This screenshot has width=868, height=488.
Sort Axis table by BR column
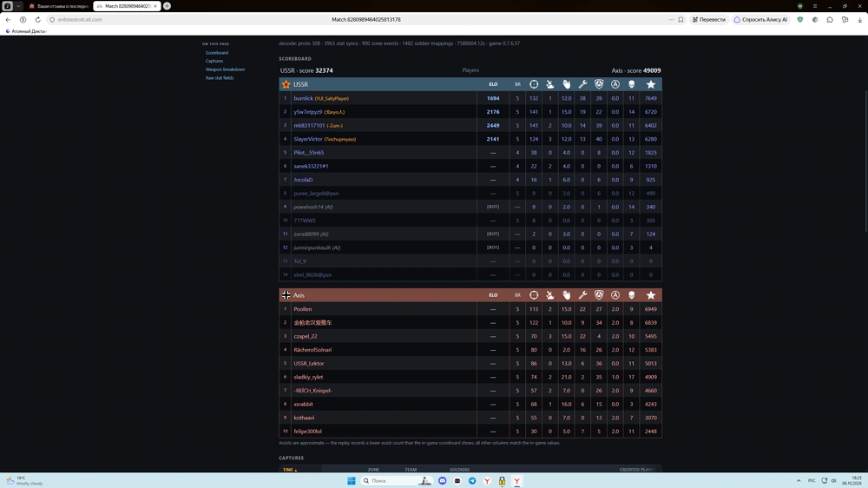click(x=517, y=295)
